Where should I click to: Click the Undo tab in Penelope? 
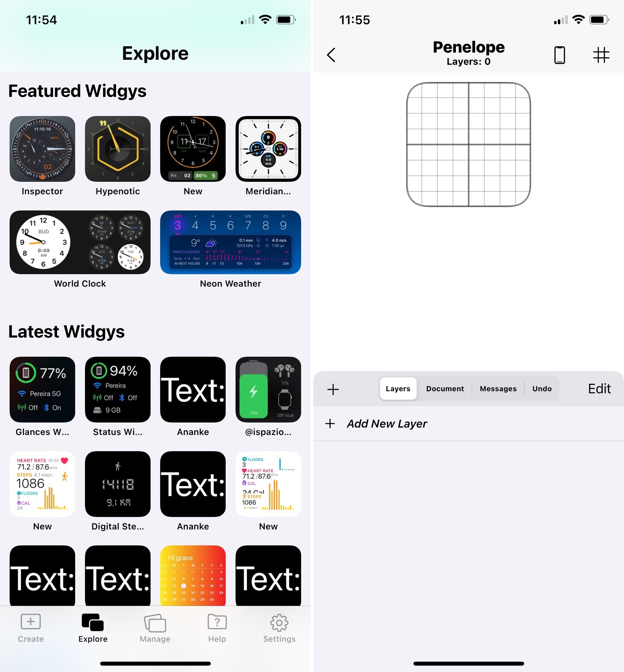(x=540, y=388)
